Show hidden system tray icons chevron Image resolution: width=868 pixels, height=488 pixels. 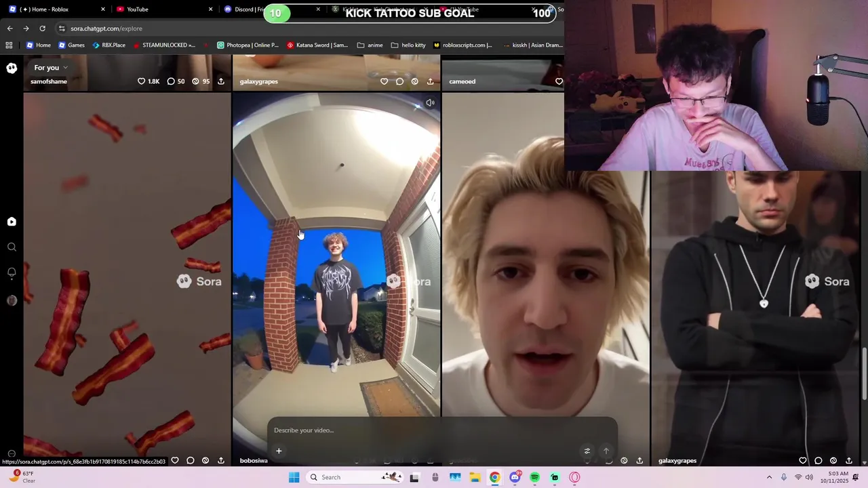[x=769, y=477]
